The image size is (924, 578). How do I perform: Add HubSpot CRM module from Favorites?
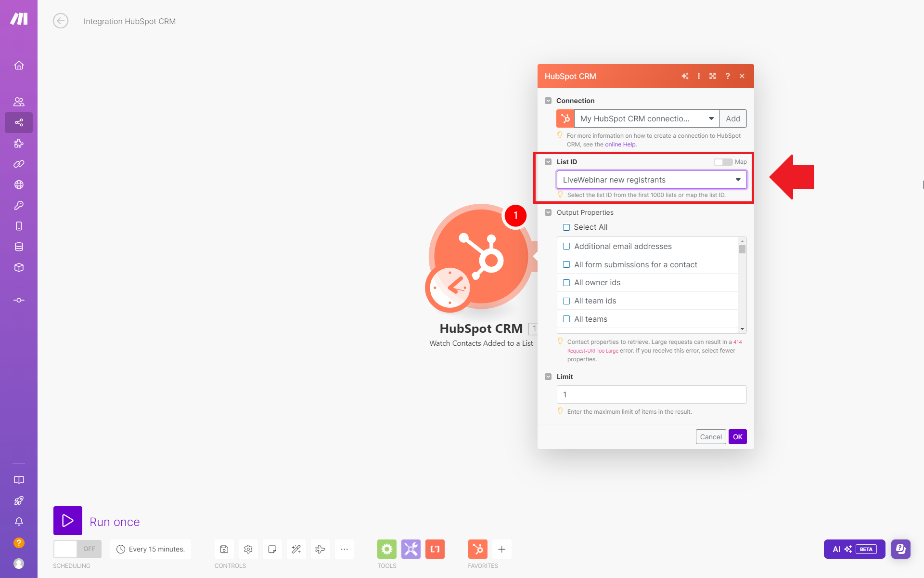[478, 549]
